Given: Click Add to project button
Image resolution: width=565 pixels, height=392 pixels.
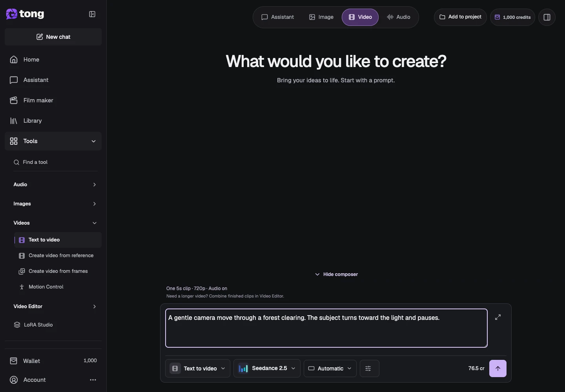Looking at the screenshot, I should click(x=460, y=17).
